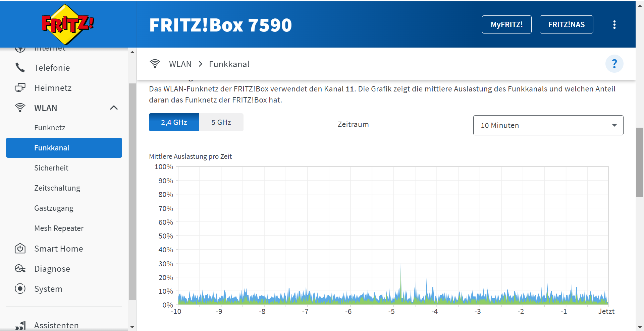Open the Mesh Repeater submenu item
644x331 pixels.
[x=59, y=228]
